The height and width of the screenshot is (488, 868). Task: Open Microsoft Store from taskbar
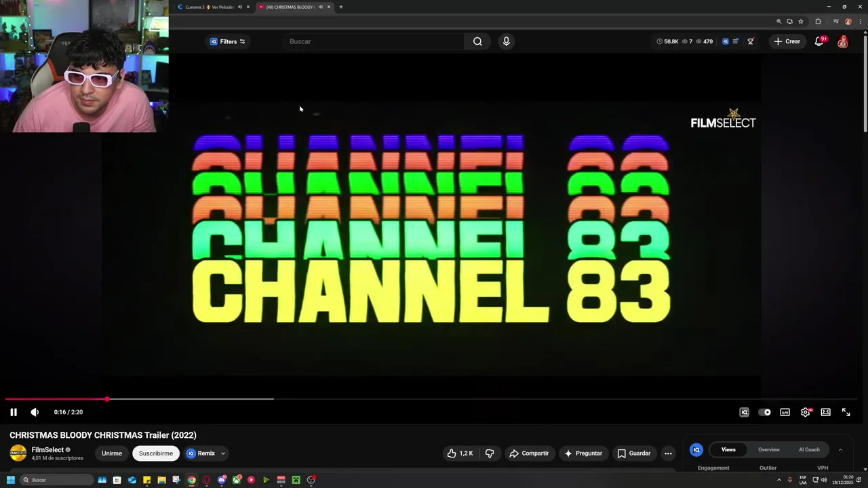[x=117, y=480]
